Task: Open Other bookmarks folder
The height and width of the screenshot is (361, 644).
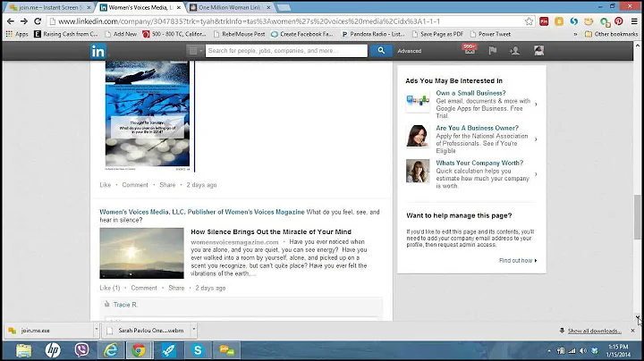Action: pos(612,34)
